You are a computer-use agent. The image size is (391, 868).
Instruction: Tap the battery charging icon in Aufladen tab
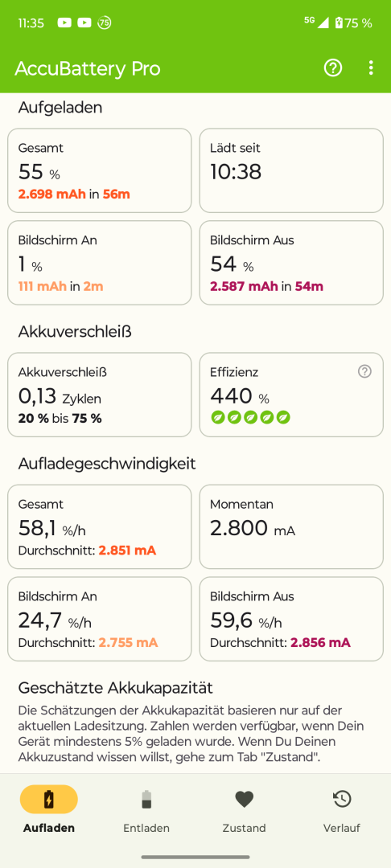[49, 800]
